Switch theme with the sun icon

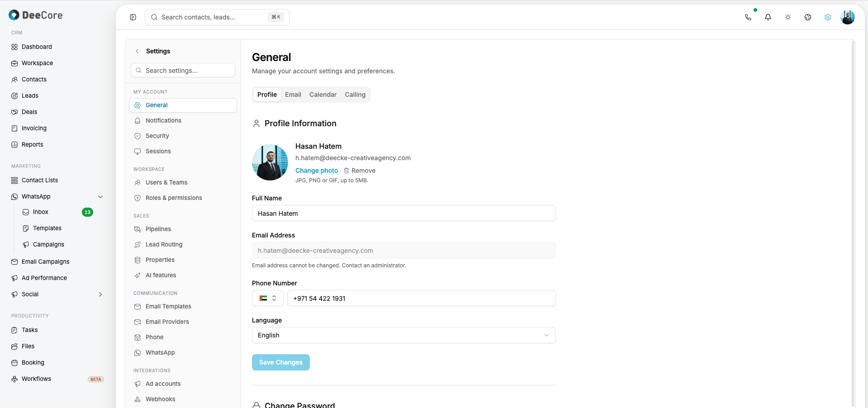788,17
